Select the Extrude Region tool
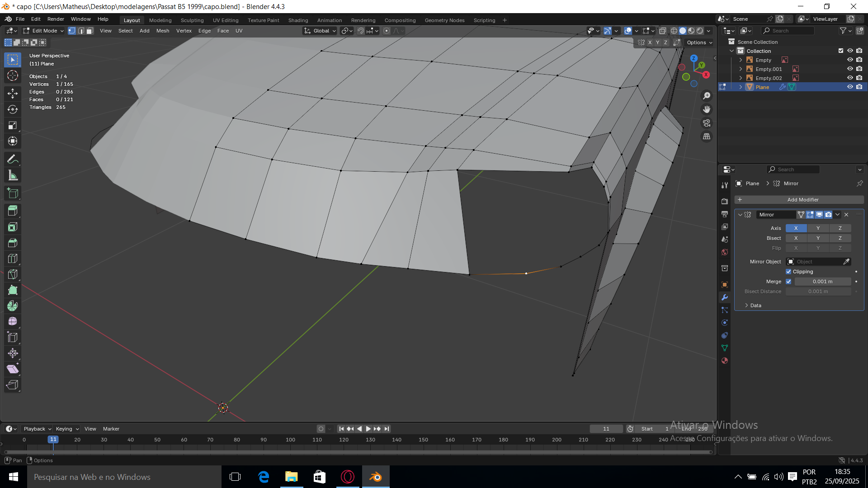 13,211
